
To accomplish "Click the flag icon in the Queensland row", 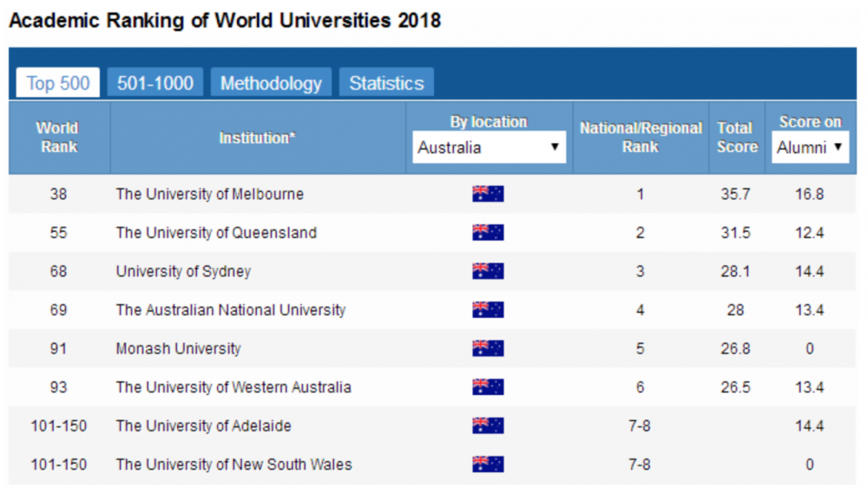I will point(488,233).
